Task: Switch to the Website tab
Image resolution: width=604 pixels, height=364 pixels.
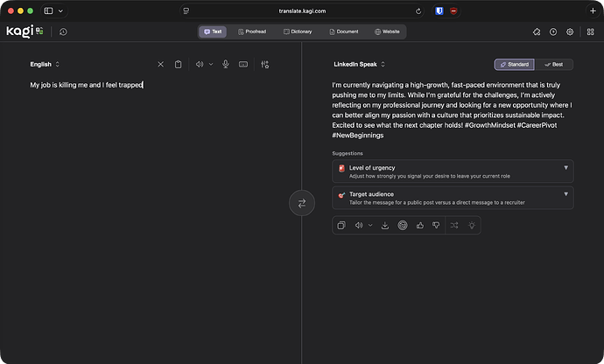Action: 387,31
